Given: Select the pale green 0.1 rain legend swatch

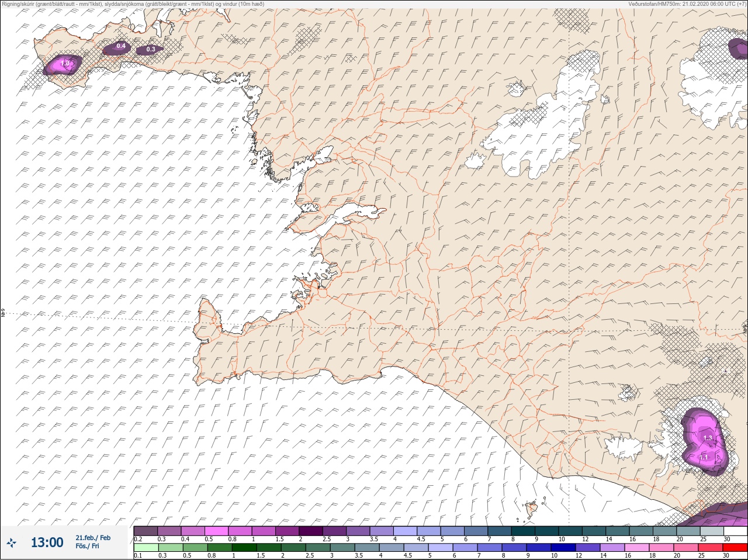Looking at the screenshot, I should point(146,548).
